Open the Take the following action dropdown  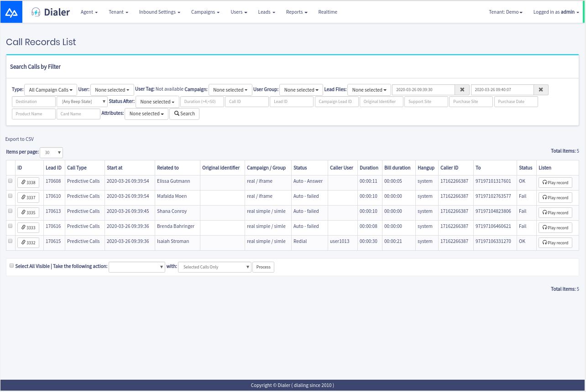tap(137, 267)
